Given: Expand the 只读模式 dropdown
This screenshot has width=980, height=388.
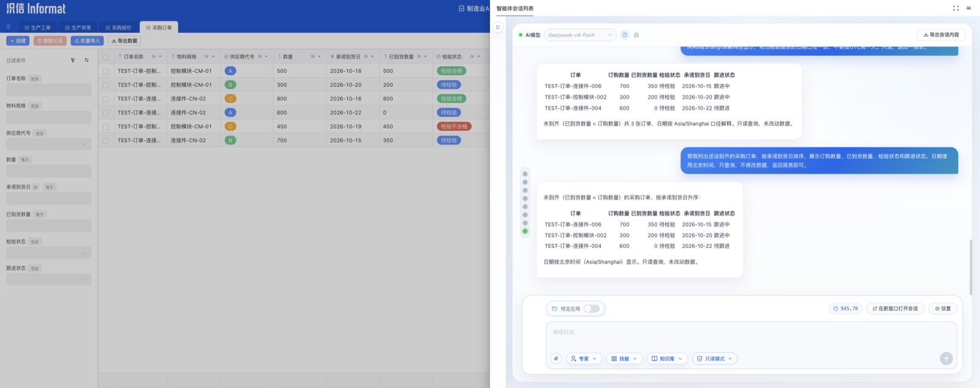Looking at the screenshot, I should pyautogui.click(x=714, y=359).
